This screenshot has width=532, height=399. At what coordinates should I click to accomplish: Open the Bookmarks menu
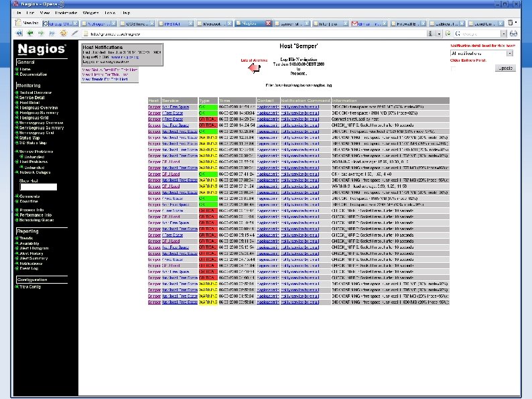click(x=66, y=13)
